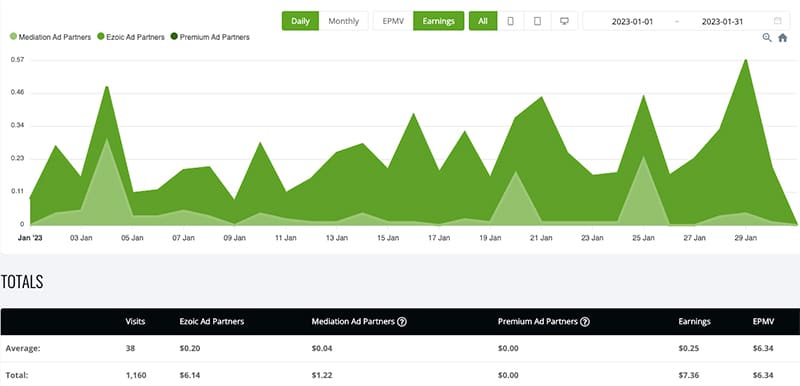800x386 pixels.
Task: Click the Earnings column header in totals
Action: pos(694,322)
